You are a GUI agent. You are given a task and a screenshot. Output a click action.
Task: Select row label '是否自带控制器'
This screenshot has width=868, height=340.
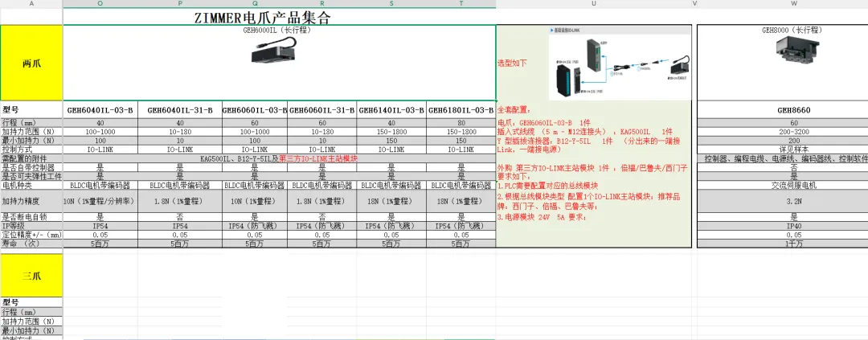pyautogui.click(x=31, y=167)
